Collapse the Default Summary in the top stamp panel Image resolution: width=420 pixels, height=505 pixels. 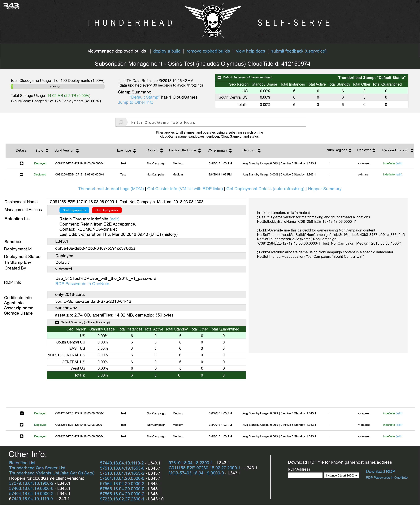(x=219, y=77)
